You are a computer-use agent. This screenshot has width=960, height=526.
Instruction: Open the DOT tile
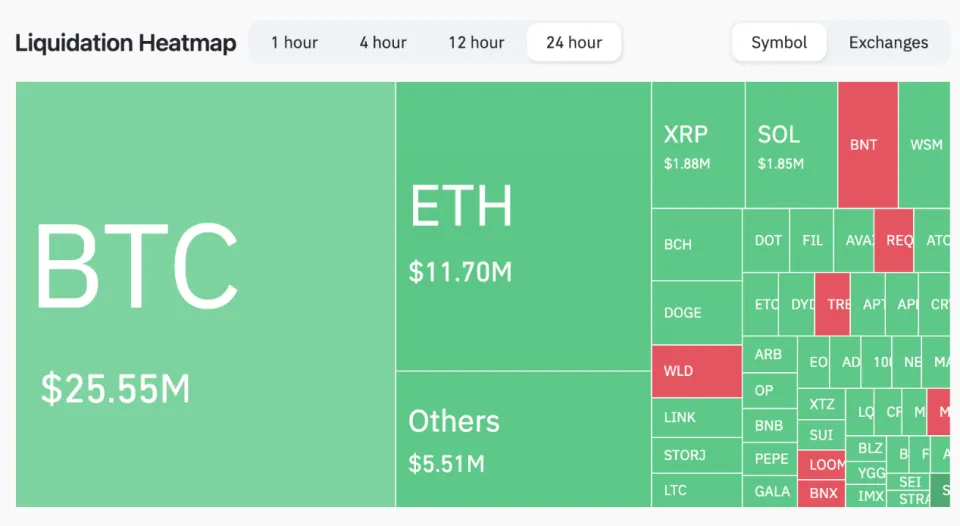pyautogui.click(x=766, y=241)
